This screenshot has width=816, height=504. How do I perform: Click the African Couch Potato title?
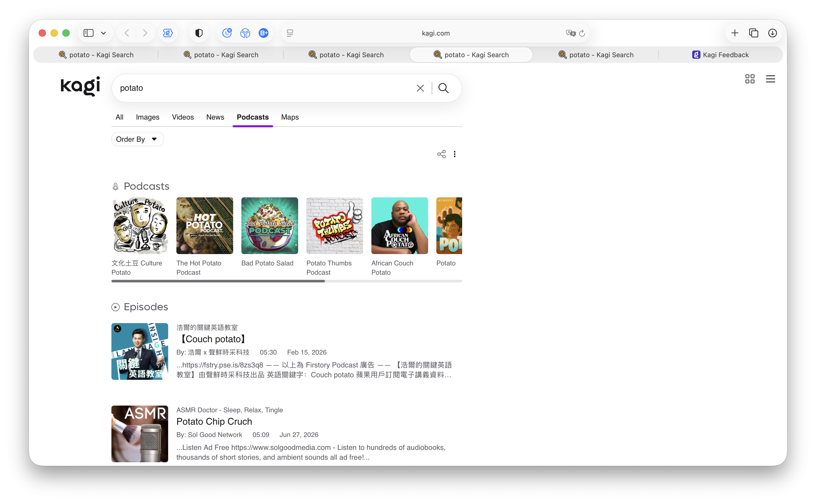[x=392, y=268]
